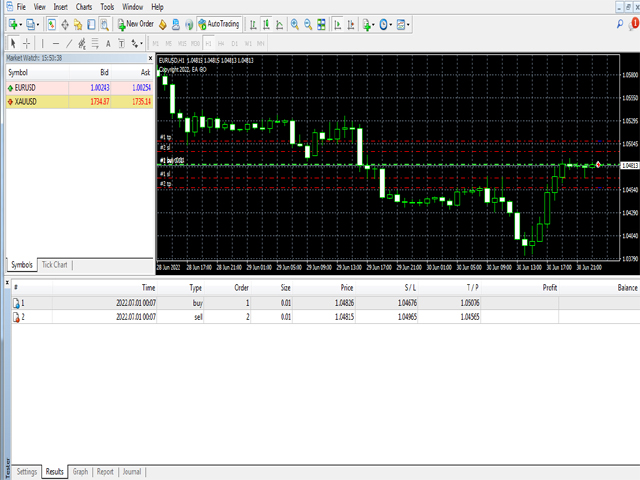
Task: Select the trendline drawing tool
Action: click(x=69, y=43)
